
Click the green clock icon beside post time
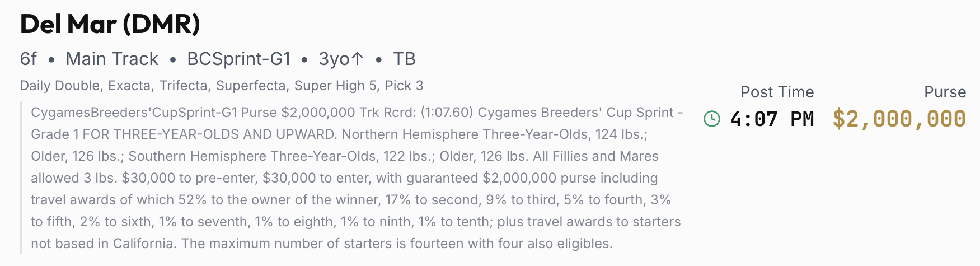711,119
